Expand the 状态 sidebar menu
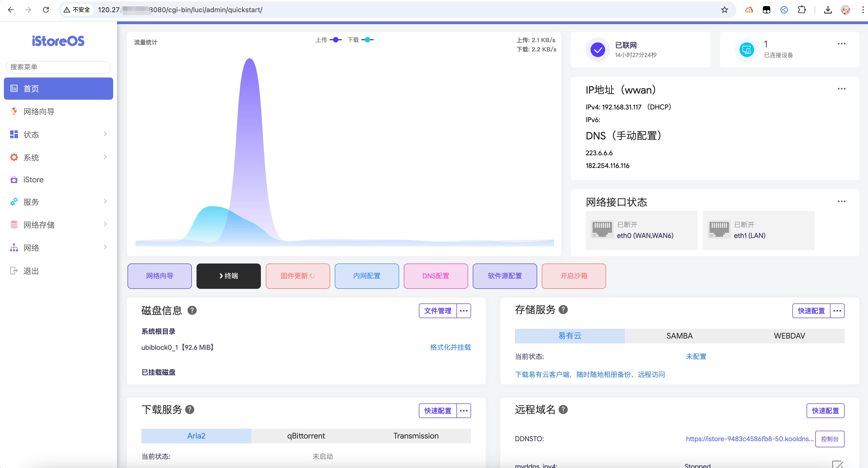Image resolution: width=868 pixels, height=468 pixels. (58, 135)
